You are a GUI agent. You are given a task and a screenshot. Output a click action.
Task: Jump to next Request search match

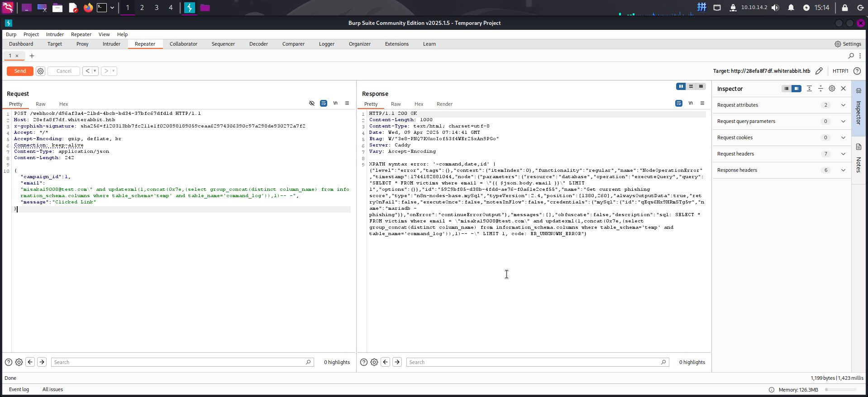[42, 362]
